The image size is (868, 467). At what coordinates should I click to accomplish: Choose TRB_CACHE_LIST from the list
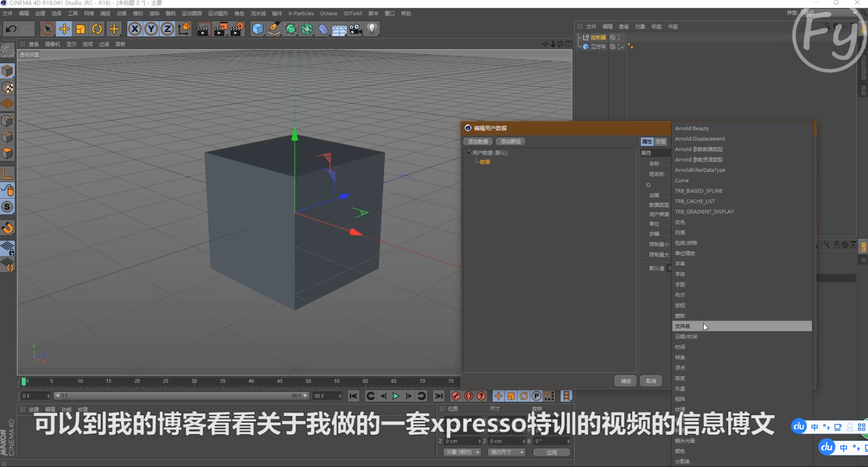(742, 202)
